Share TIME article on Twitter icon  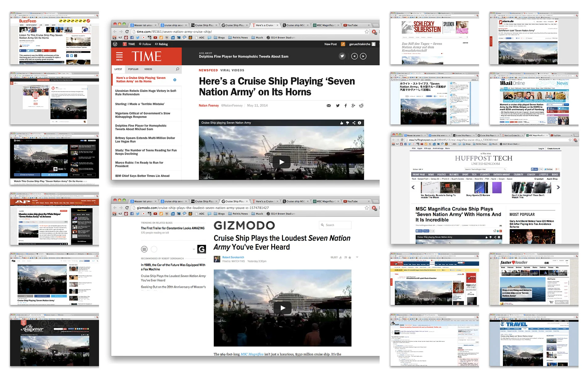(x=338, y=106)
